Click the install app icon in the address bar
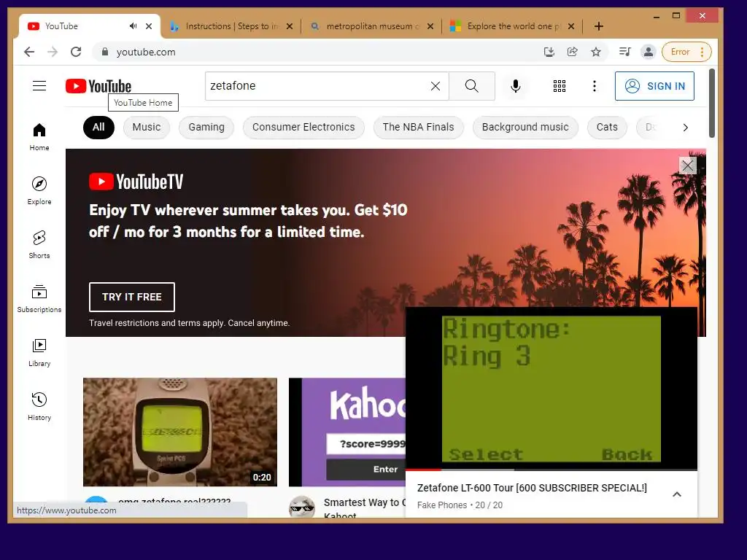Image resolution: width=747 pixels, height=560 pixels. pyautogui.click(x=549, y=52)
